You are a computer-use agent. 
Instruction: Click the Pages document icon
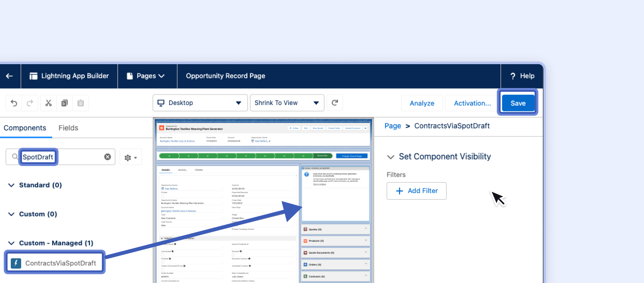pyautogui.click(x=130, y=76)
